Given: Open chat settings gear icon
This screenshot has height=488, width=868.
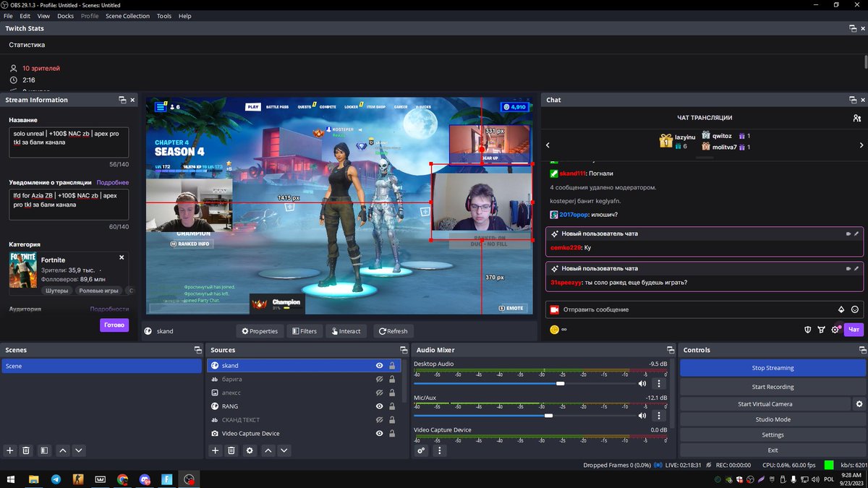Looking at the screenshot, I should coord(835,330).
